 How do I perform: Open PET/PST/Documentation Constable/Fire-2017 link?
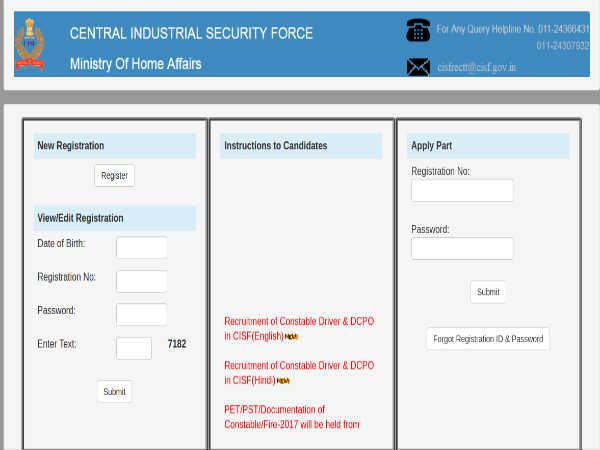coord(292,417)
